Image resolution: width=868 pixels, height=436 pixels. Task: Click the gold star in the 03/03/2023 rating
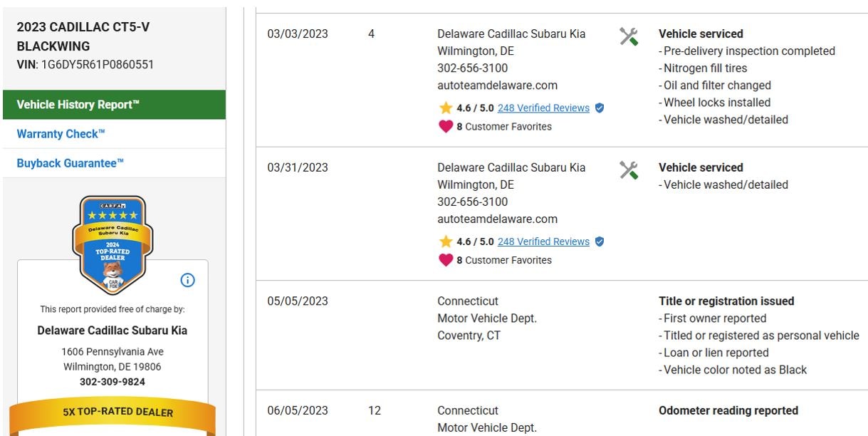pos(446,108)
